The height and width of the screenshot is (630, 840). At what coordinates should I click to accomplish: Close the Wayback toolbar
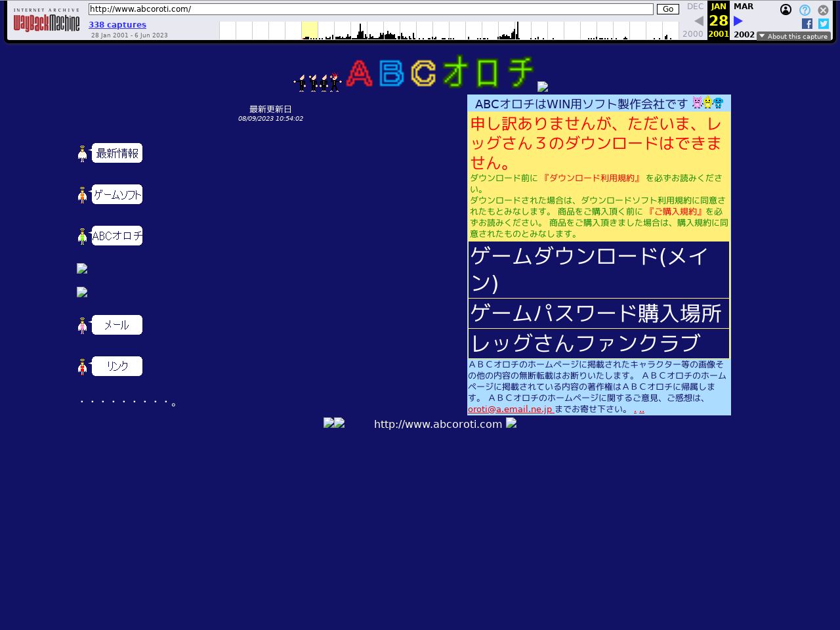tap(823, 10)
